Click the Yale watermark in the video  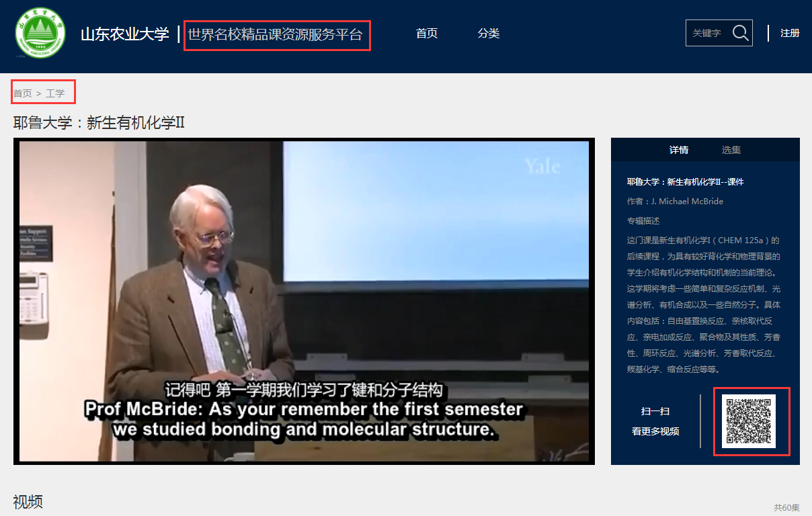(542, 165)
